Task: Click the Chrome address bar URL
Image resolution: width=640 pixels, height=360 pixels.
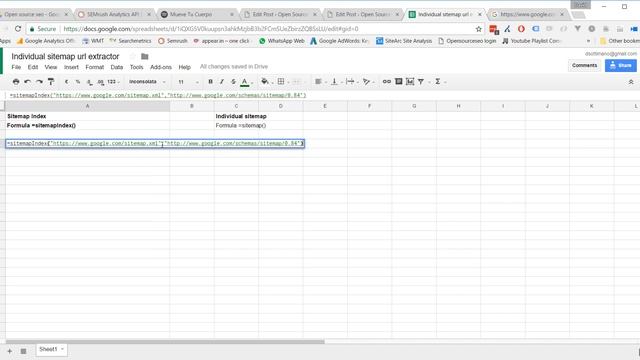Action: point(211,29)
